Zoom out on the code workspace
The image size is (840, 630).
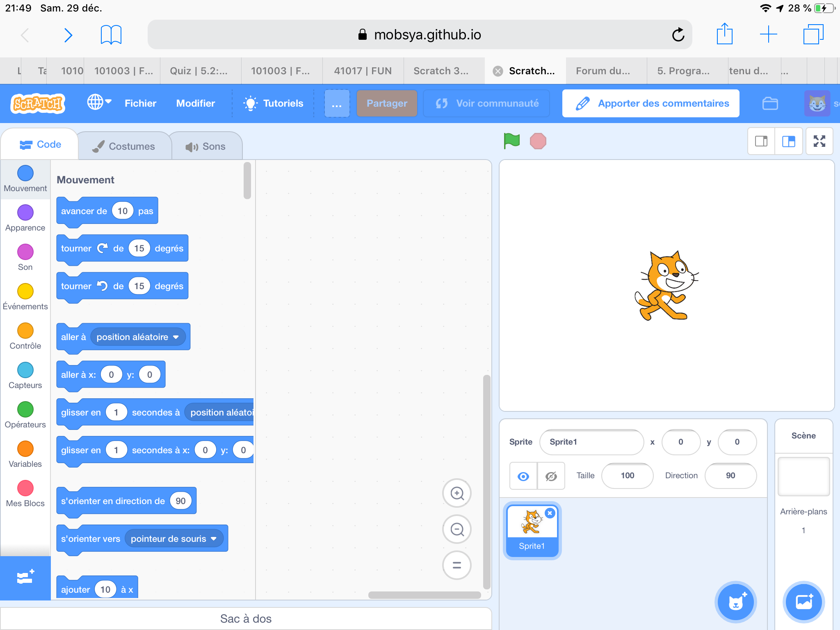coord(457,529)
